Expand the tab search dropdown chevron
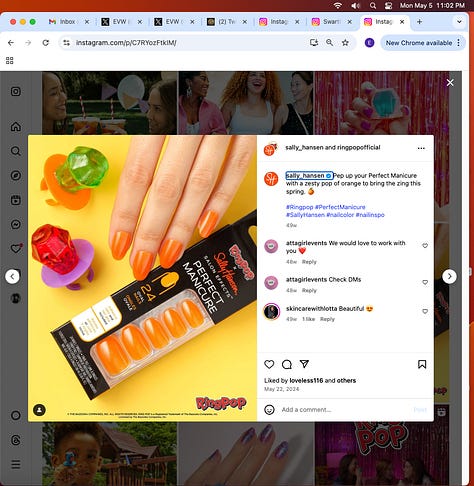Screen dimensions: 474x486 (x=459, y=22)
